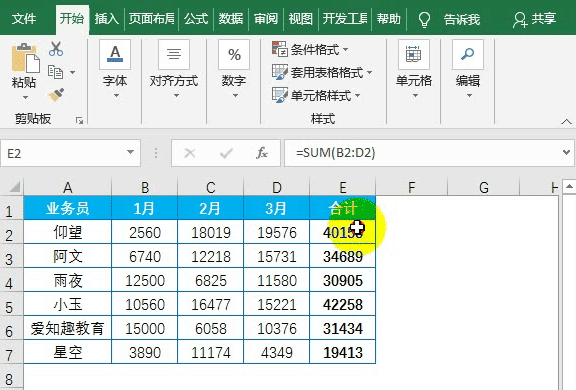Click the Cut scissors icon

point(56,48)
